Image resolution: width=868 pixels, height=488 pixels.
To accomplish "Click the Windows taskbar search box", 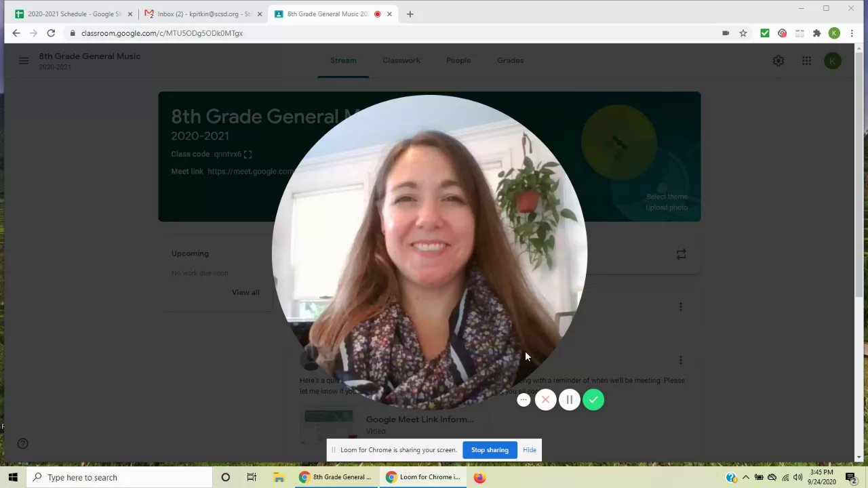I will click(x=119, y=477).
